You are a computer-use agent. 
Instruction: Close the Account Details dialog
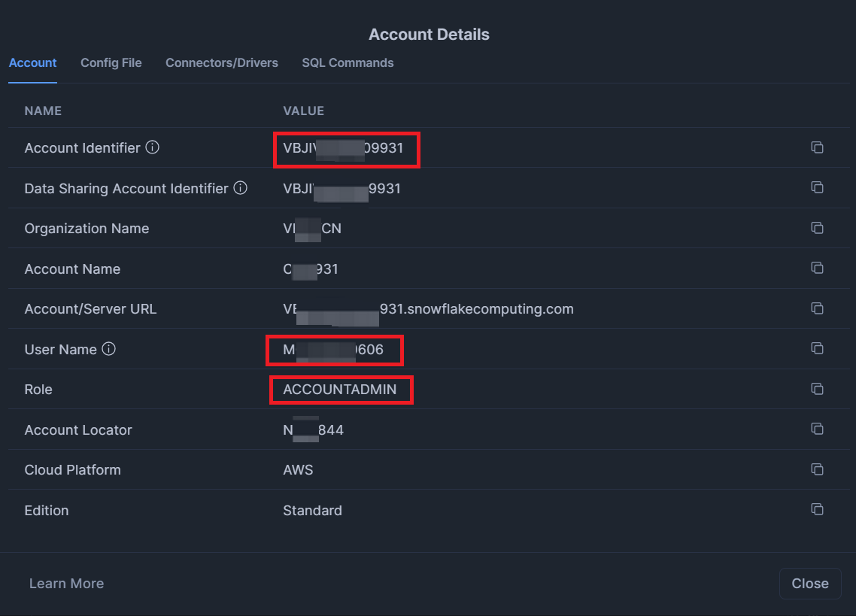(x=810, y=583)
